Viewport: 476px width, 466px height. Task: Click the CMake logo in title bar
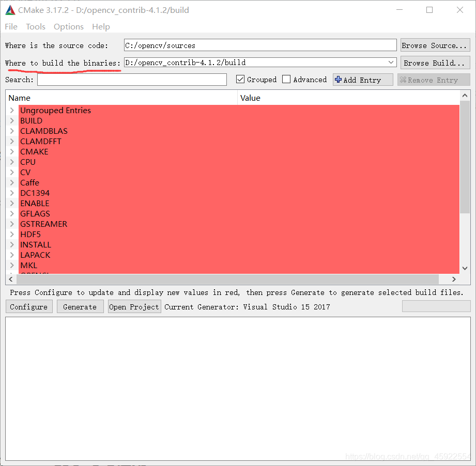pyautogui.click(x=10, y=10)
